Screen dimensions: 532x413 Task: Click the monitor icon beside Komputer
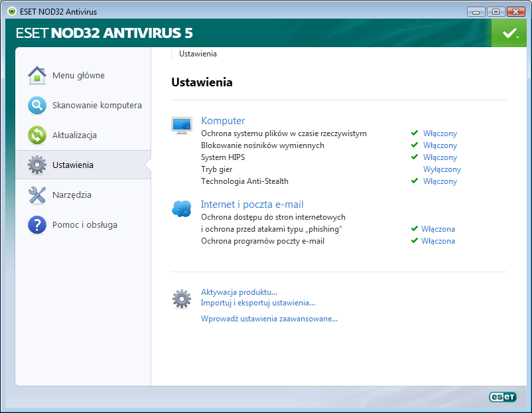[182, 125]
